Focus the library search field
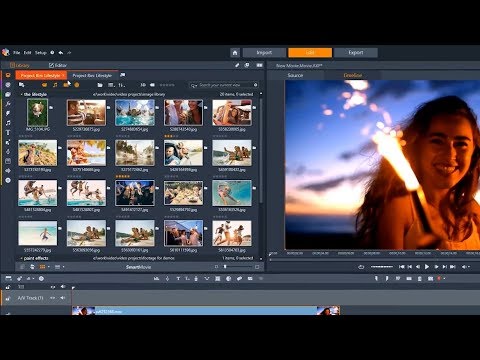This screenshot has height=360, width=480. [x=224, y=85]
